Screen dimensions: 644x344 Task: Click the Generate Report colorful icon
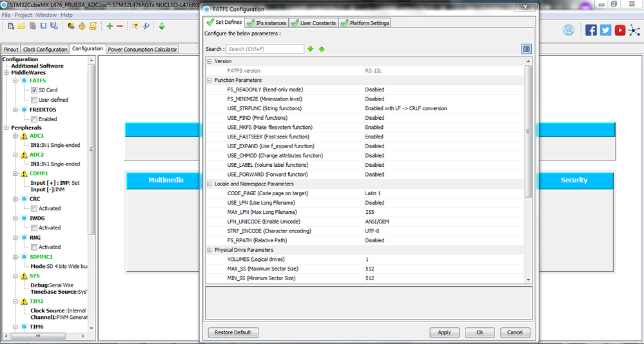71,26
